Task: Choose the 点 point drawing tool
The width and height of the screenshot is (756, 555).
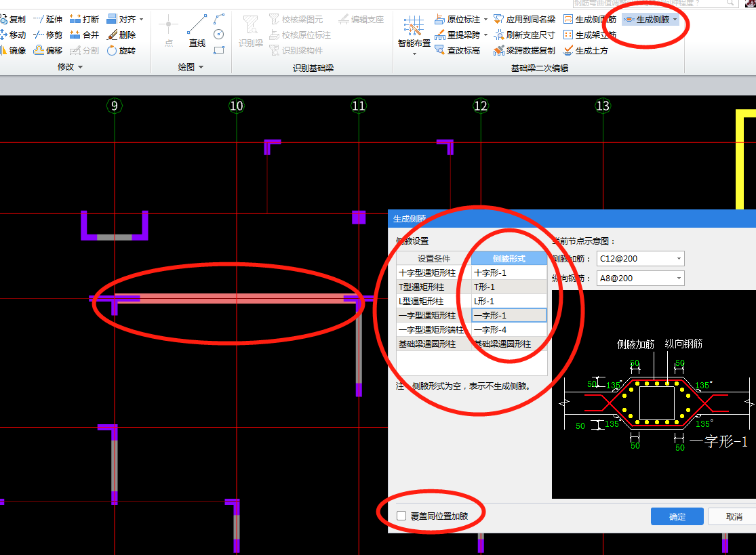Action: [x=168, y=31]
